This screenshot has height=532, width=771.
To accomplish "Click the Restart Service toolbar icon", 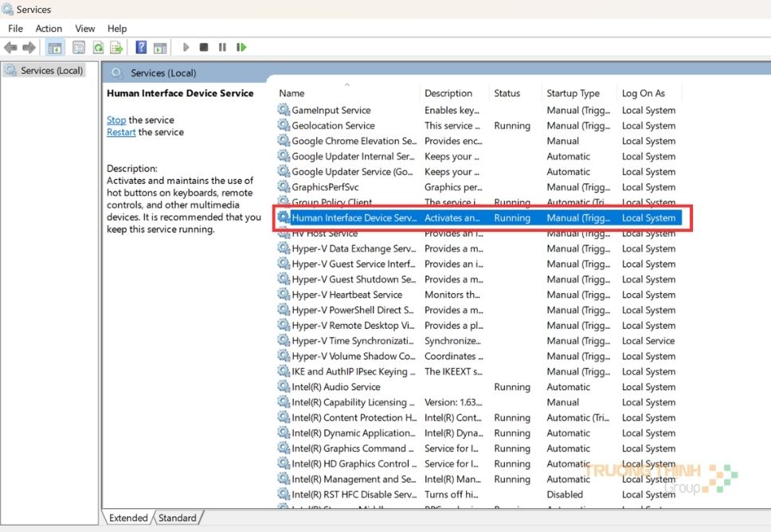I will coord(241,48).
